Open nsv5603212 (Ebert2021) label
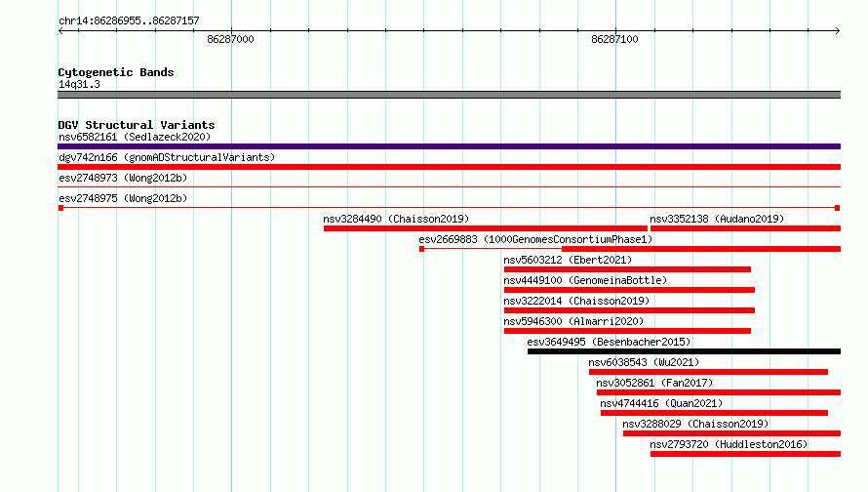 (x=568, y=260)
